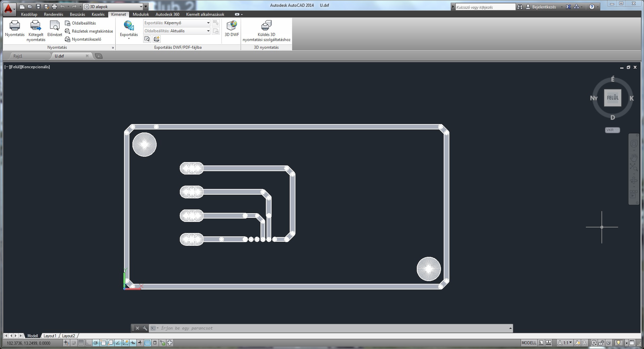Toggle snap mode in status bar

click(74, 343)
